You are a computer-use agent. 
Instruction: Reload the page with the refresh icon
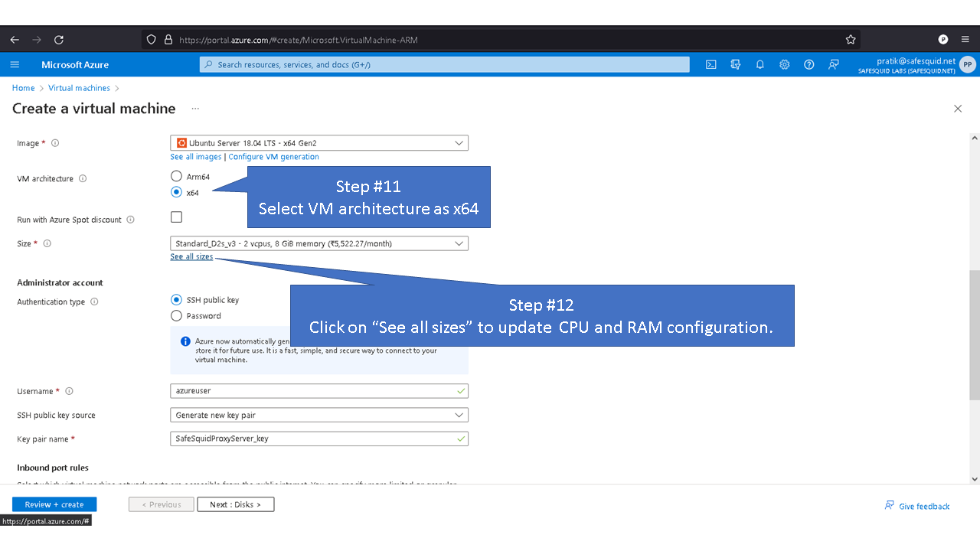pos(59,40)
